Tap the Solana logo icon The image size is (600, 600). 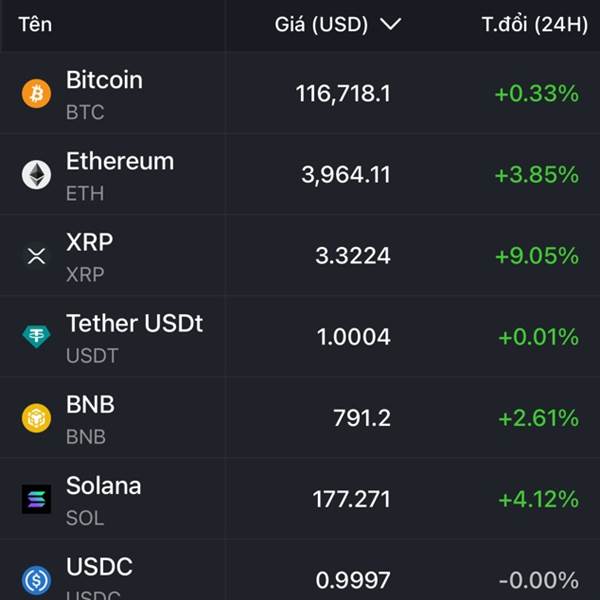(x=36, y=499)
